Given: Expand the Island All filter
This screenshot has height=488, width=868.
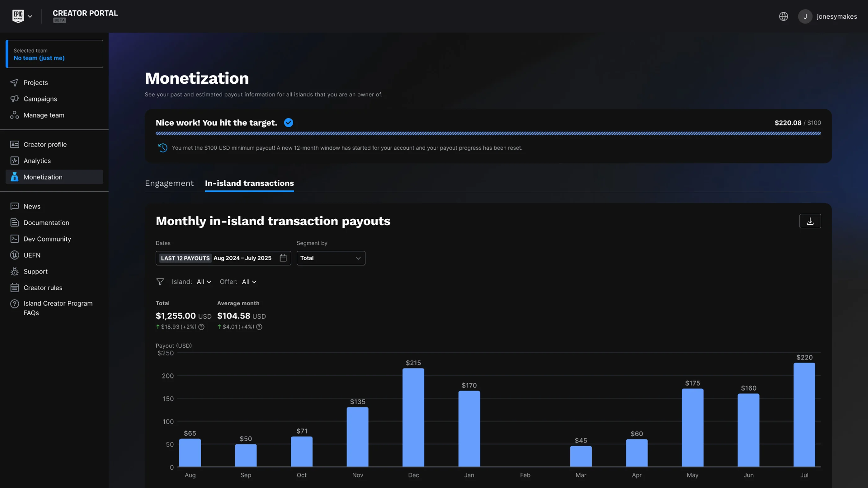Looking at the screenshot, I should pyautogui.click(x=204, y=282).
